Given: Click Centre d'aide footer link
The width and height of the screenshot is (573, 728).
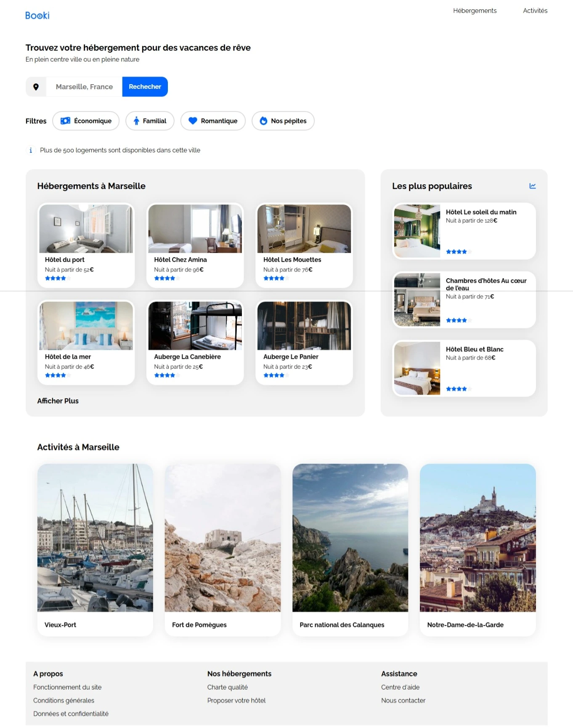Looking at the screenshot, I should pos(401,687).
